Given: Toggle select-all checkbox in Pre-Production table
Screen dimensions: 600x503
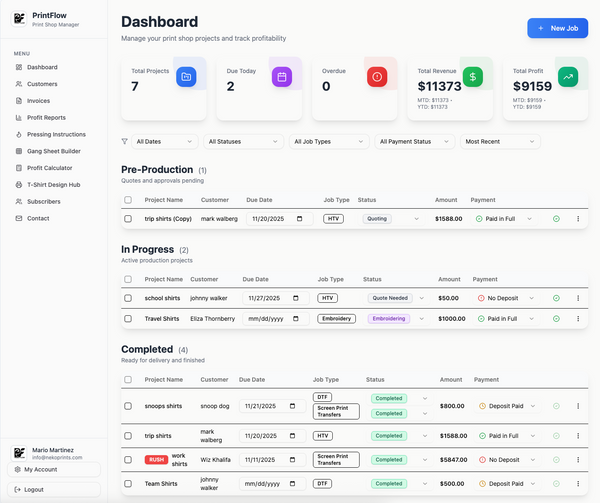Looking at the screenshot, I should 127,200.
